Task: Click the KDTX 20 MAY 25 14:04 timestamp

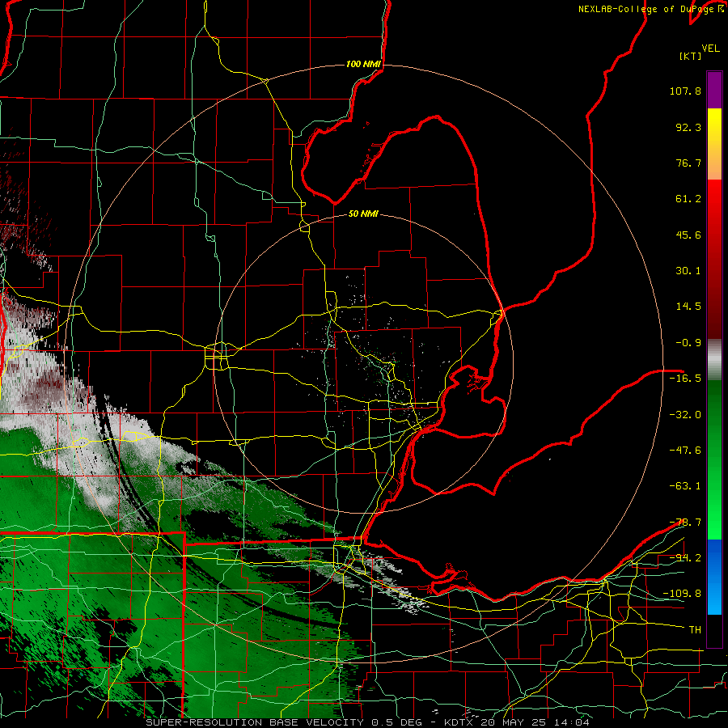Action: (x=517, y=722)
